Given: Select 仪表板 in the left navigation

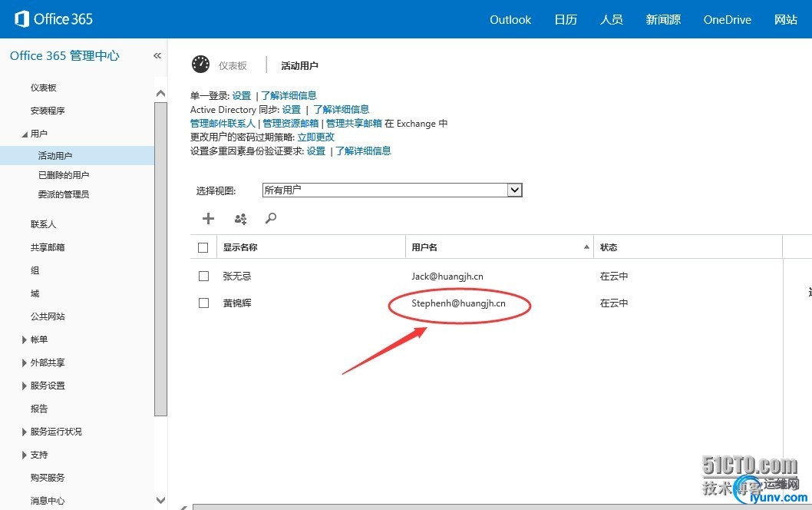Looking at the screenshot, I should [43, 88].
